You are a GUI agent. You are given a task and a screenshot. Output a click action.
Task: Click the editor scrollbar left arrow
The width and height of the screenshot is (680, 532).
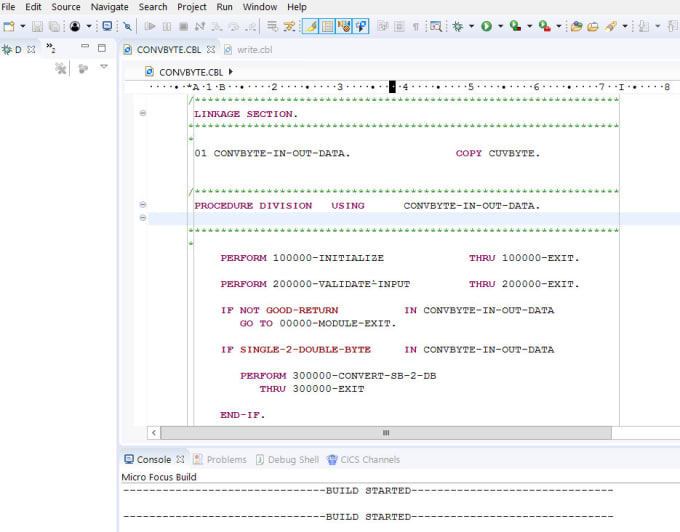click(x=154, y=433)
